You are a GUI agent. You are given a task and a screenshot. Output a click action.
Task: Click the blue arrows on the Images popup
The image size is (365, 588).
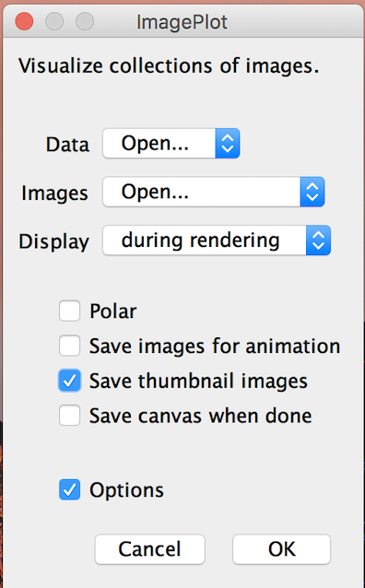tap(312, 192)
